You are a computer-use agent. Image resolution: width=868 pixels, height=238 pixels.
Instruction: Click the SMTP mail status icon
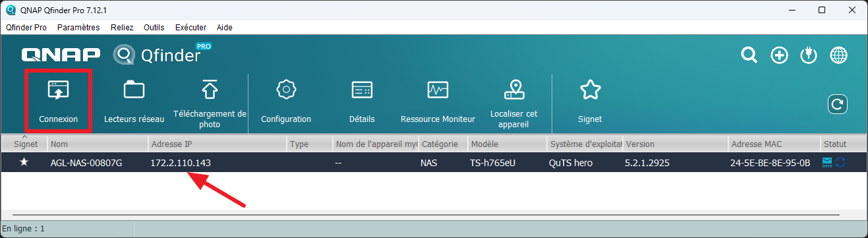click(x=827, y=162)
